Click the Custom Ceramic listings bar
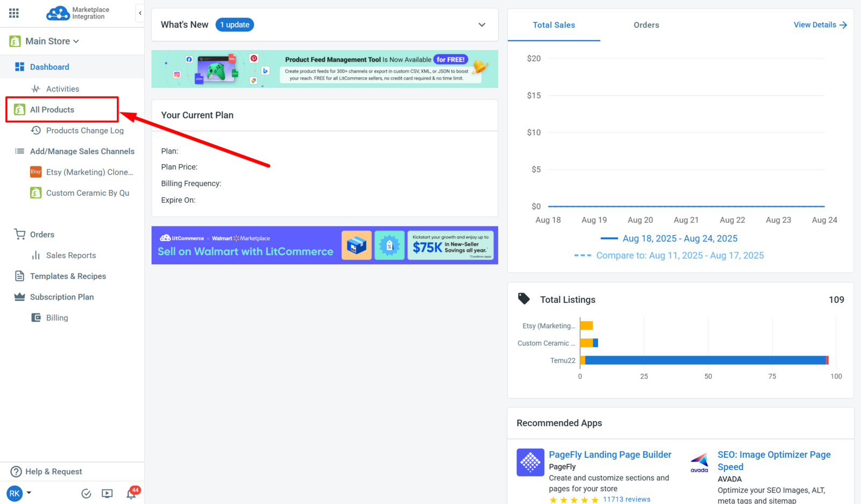Image resolution: width=861 pixels, height=504 pixels. (589, 343)
